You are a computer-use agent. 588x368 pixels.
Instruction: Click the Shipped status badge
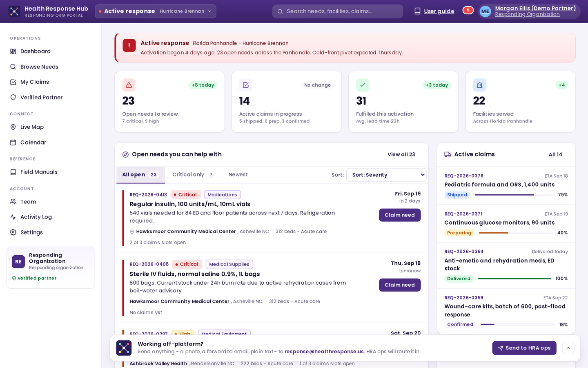(457, 195)
